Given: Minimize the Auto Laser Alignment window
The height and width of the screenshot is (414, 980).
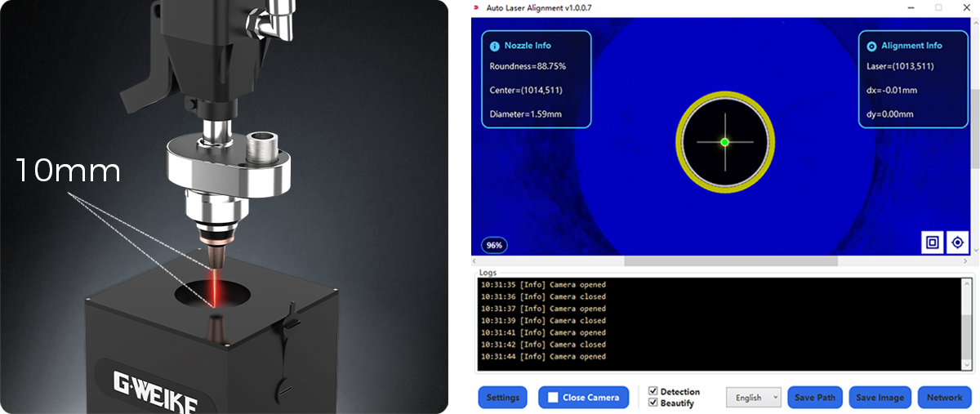Looking at the screenshot, I should [x=909, y=7].
